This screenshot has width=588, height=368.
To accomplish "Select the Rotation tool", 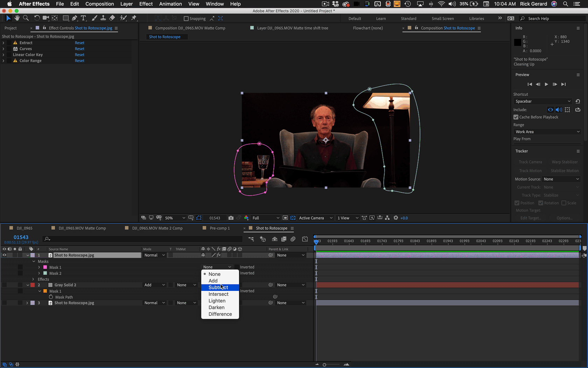I will [x=37, y=18].
